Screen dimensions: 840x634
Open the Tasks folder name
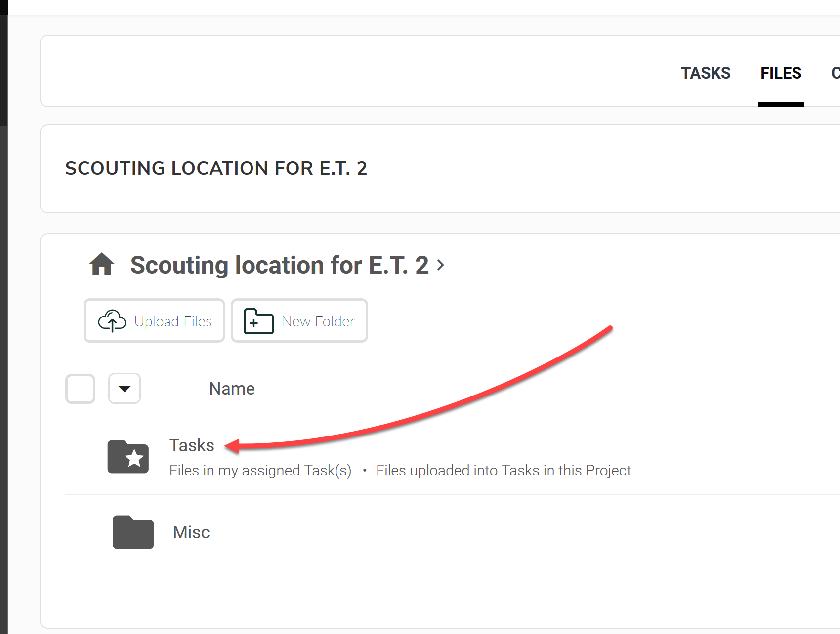(192, 445)
